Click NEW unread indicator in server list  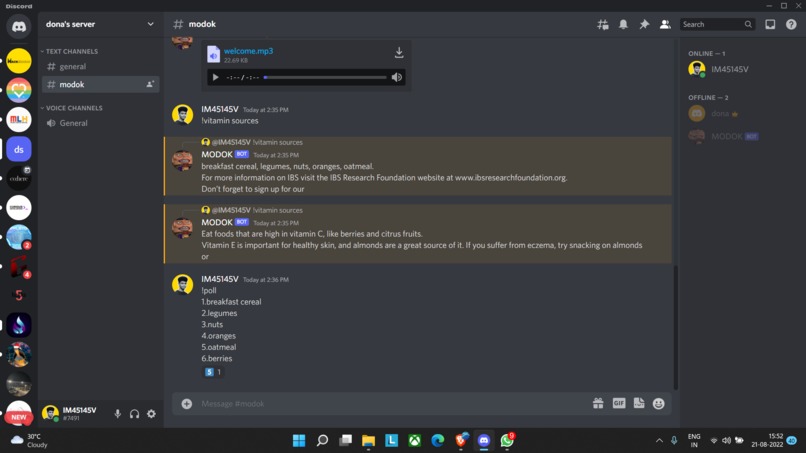(x=19, y=417)
